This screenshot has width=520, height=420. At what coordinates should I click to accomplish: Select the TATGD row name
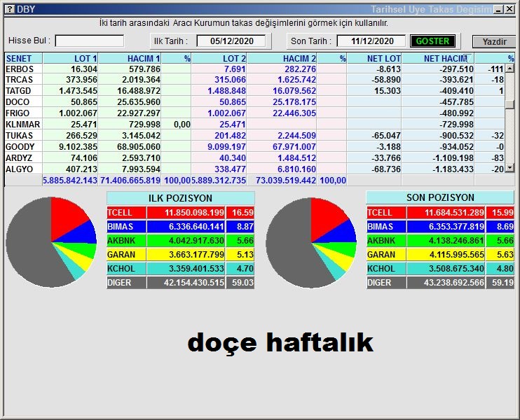click(x=18, y=91)
